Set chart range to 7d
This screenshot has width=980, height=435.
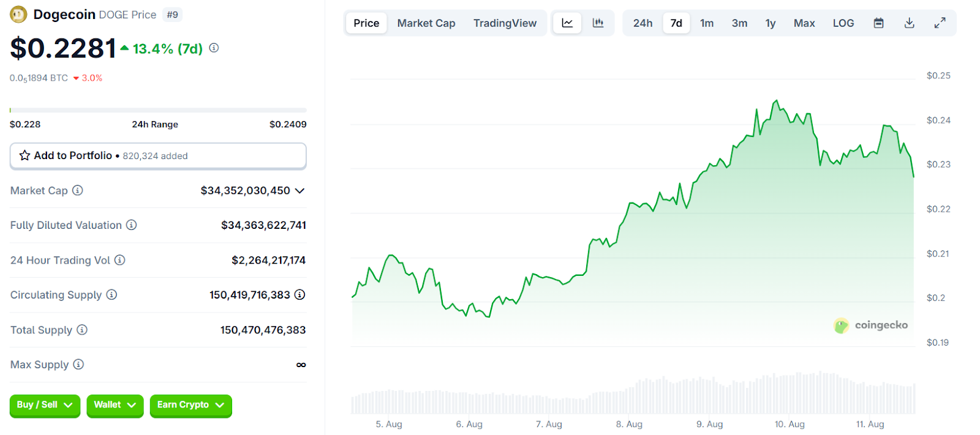coord(676,23)
